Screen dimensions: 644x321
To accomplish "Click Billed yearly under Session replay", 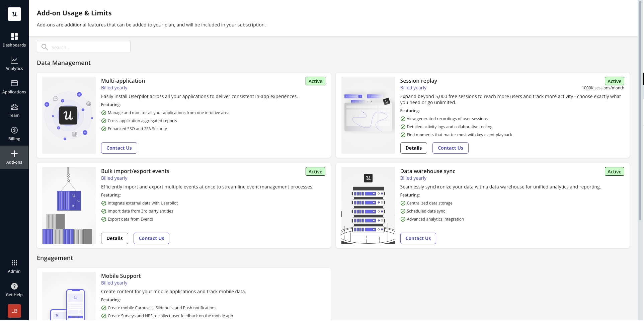I will click(x=413, y=88).
